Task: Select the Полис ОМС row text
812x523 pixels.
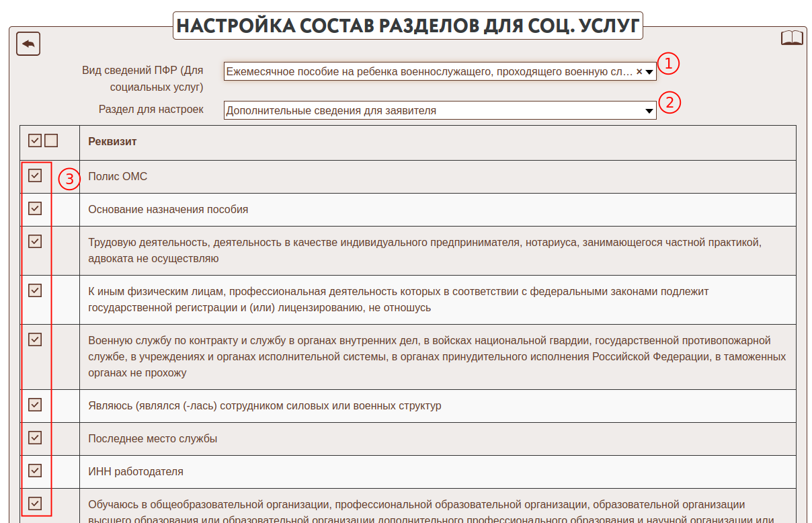Action: pyautogui.click(x=118, y=177)
